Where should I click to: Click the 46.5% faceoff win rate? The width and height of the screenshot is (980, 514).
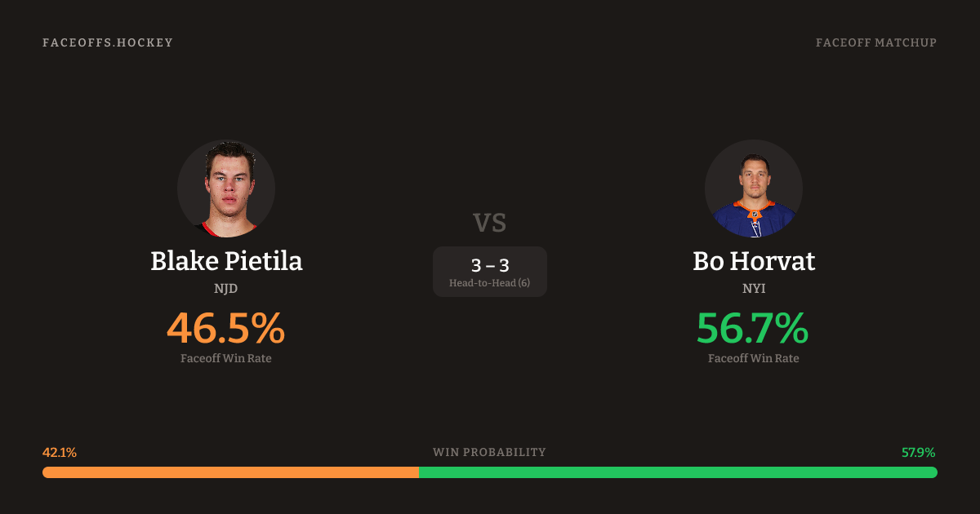(226, 328)
